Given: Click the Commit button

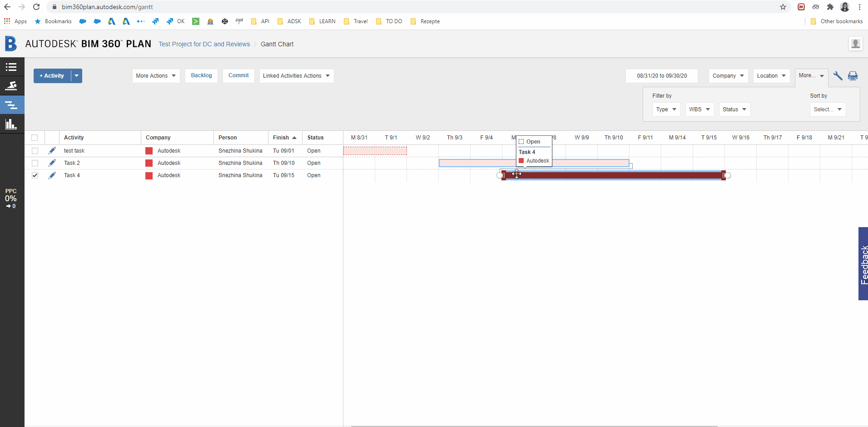Looking at the screenshot, I should [x=238, y=75].
